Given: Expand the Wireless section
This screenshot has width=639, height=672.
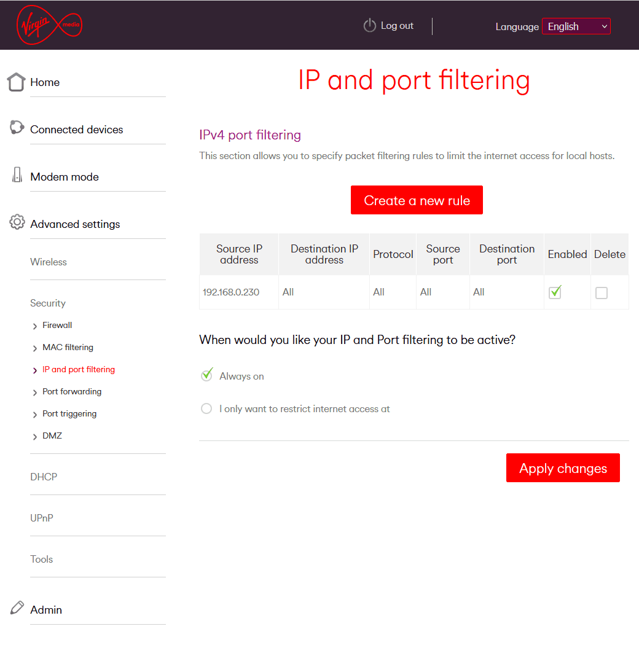Looking at the screenshot, I should tap(49, 262).
